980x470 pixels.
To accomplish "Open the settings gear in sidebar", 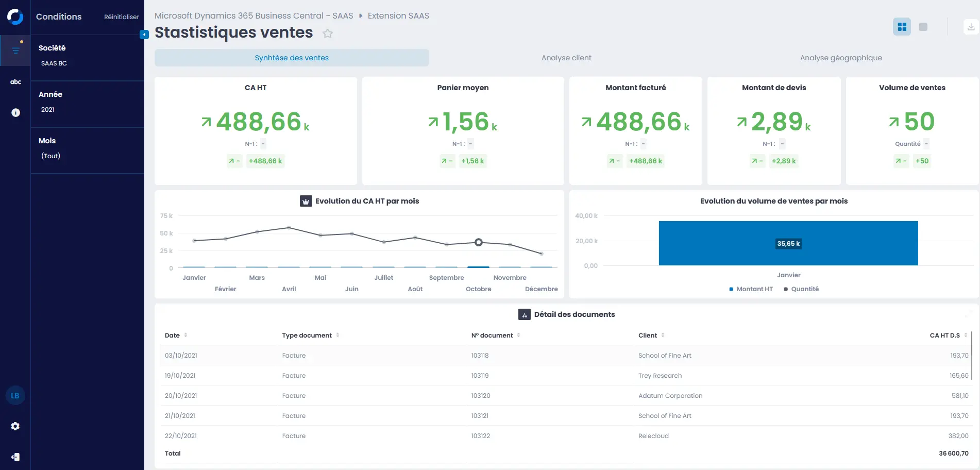I will [x=15, y=426].
